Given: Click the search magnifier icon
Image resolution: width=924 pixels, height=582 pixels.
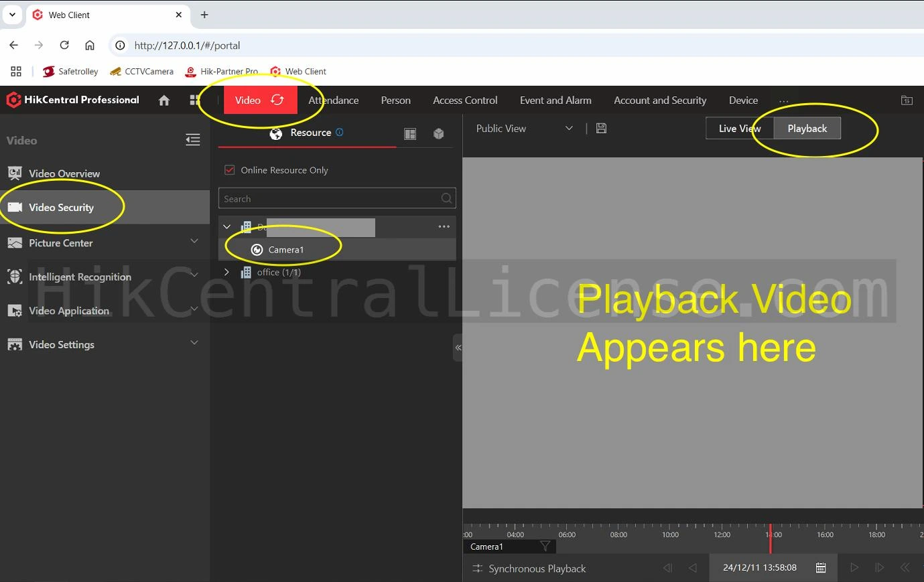Looking at the screenshot, I should pyautogui.click(x=447, y=198).
